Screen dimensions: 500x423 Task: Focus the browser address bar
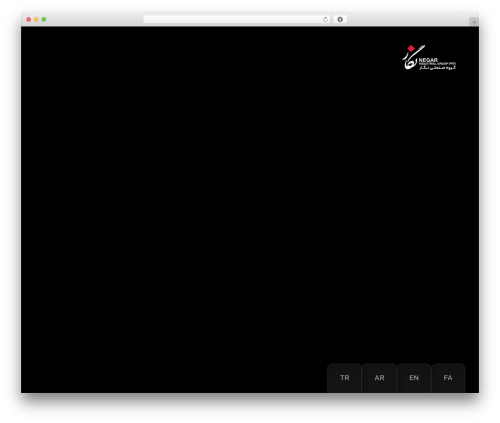(233, 20)
